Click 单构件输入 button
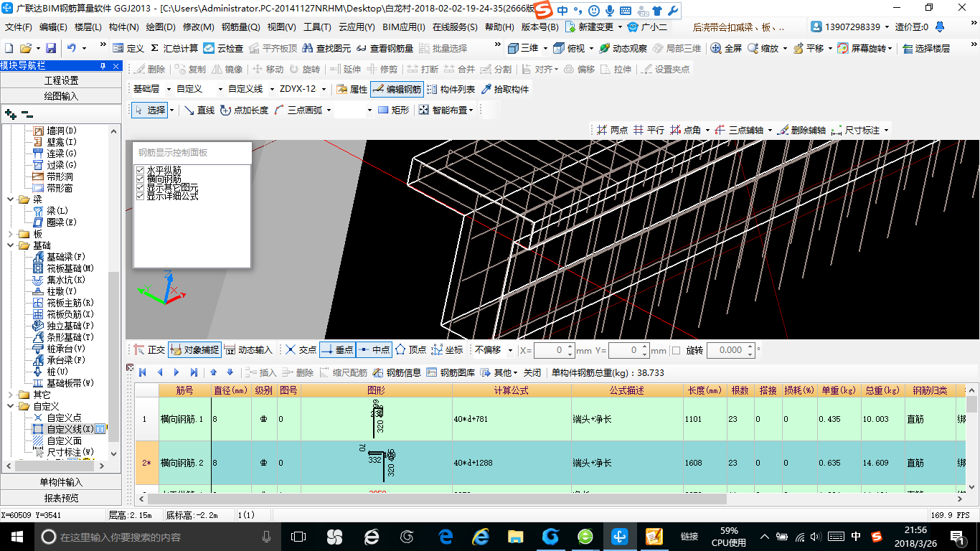 61,482
